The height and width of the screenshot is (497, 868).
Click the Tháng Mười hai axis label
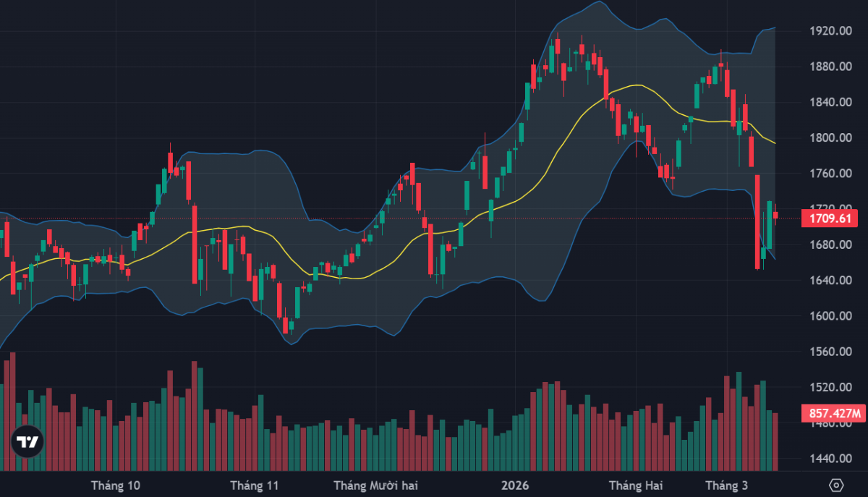(x=375, y=485)
